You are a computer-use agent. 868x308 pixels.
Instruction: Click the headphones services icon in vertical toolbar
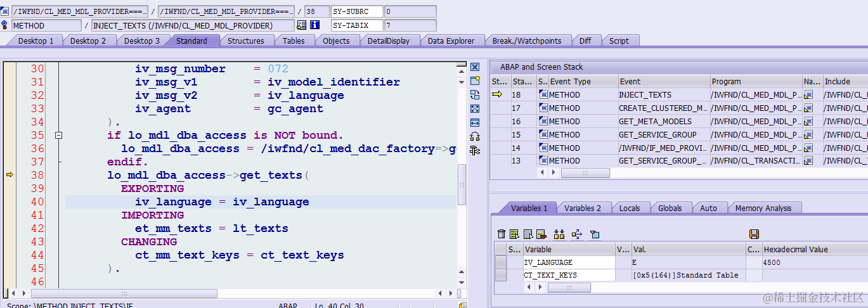475,136
